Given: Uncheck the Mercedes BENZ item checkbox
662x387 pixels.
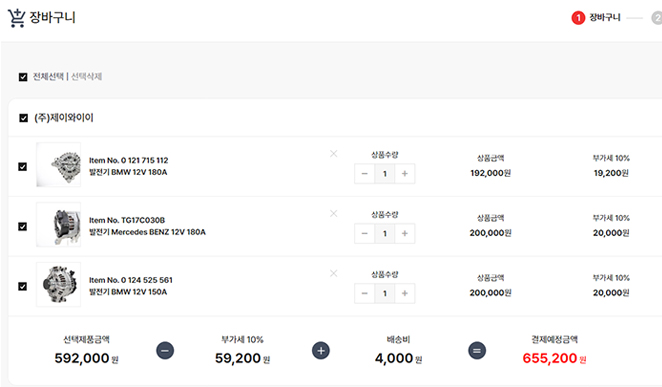Looking at the screenshot, I should coord(23,227).
